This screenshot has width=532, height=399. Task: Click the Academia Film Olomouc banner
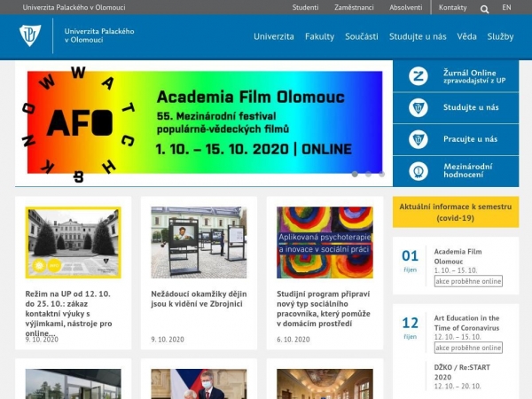click(x=205, y=122)
